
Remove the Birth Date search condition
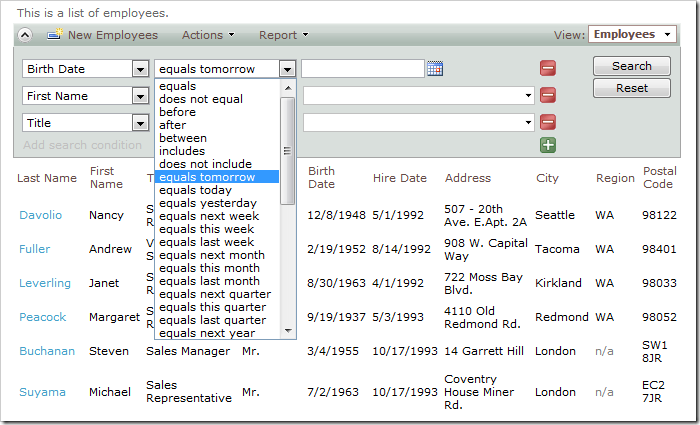pyautogui.click(x=548, y=68)
